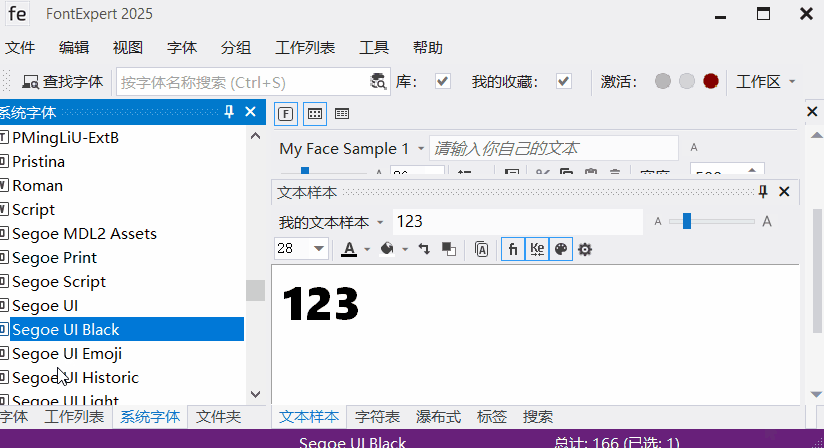This screenshot has width=825, height=448.
Task: Open the 编辑 menu
Action: 74,48
